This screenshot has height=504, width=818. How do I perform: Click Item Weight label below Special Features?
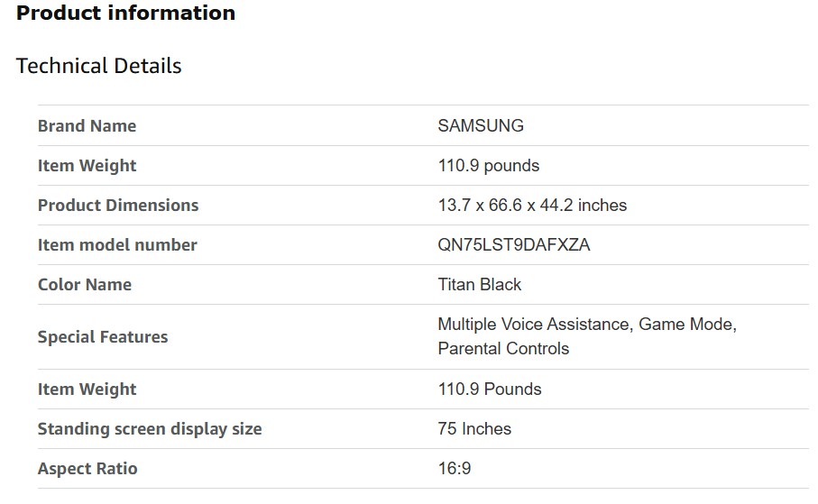click(x=87, y=389)
